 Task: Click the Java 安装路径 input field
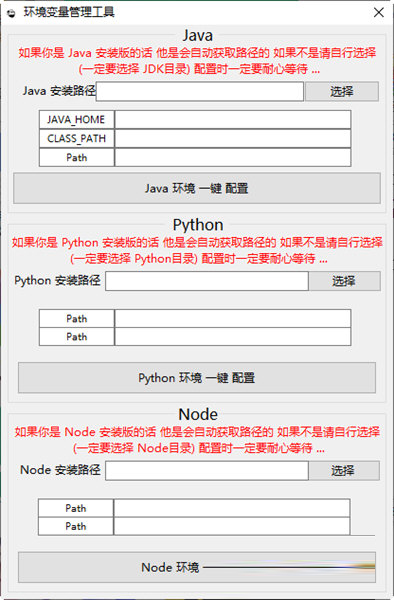(x=200, y=91)
